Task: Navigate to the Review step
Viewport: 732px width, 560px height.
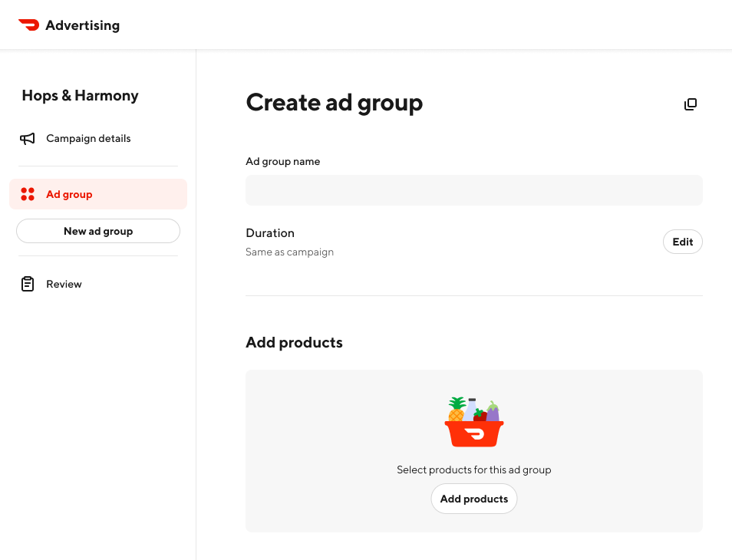Action: click(x=65, y=284)
